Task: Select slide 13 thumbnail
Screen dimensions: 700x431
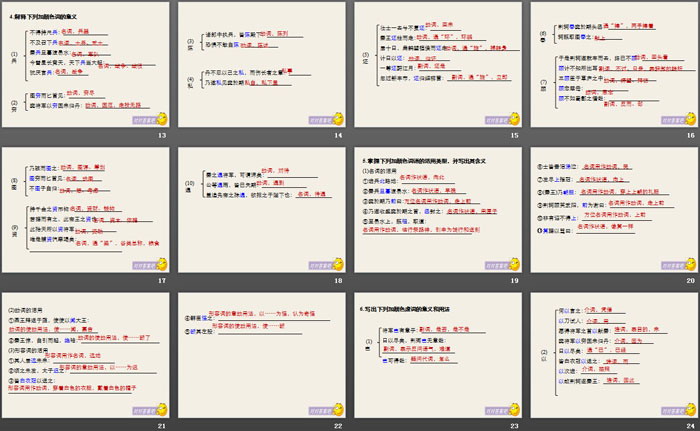Action: click(x=86, y=65)
